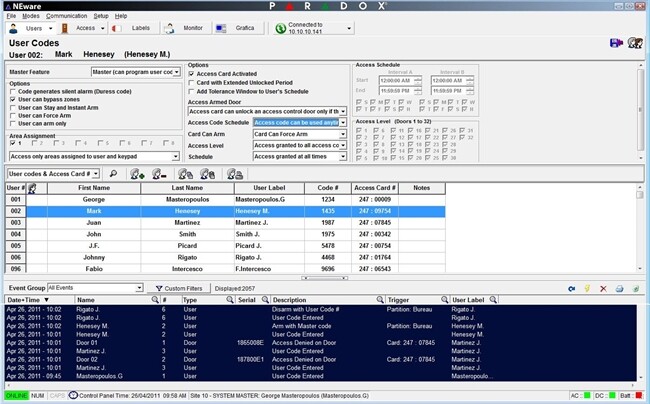
Task: Expand the Master Feature dropdown
Action: [x=175, y=72]
